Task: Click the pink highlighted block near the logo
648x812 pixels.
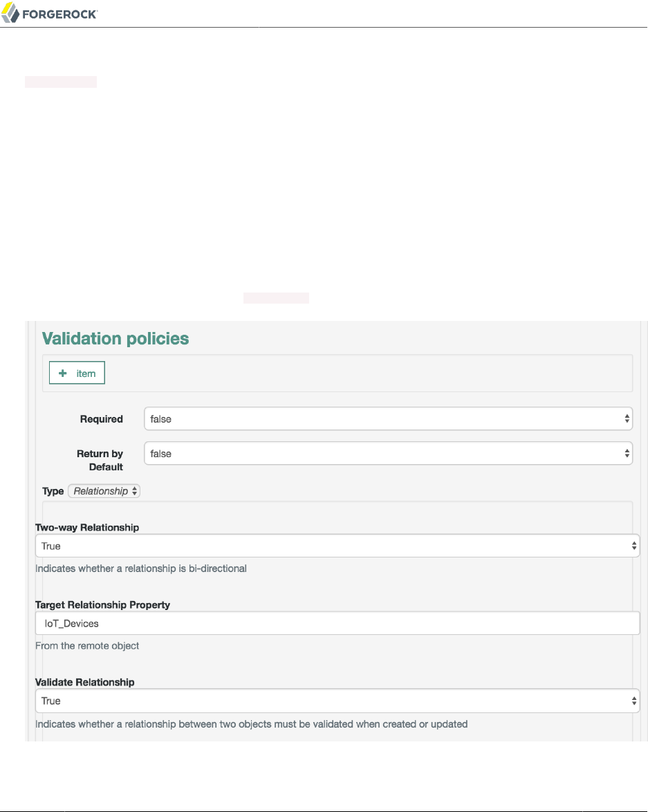Action: point(61,82)
